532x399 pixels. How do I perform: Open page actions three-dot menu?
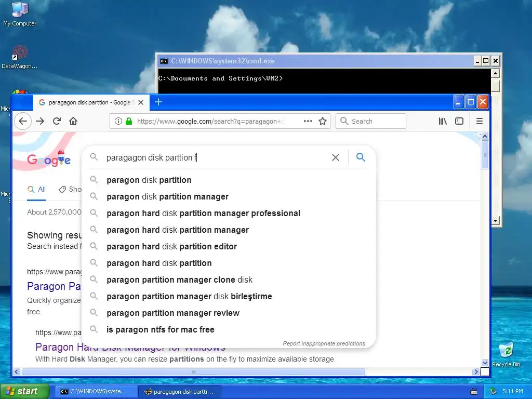[x=308, y=121]
